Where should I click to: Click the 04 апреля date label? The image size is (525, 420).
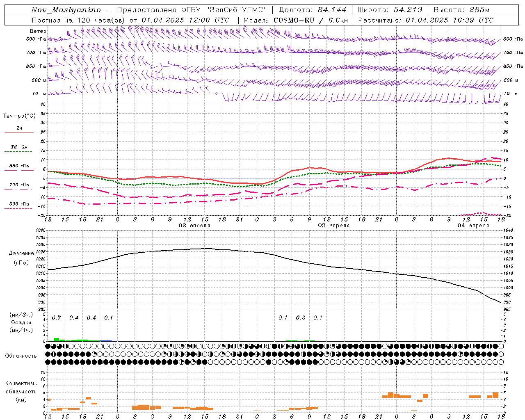click(x=473, y=226)
